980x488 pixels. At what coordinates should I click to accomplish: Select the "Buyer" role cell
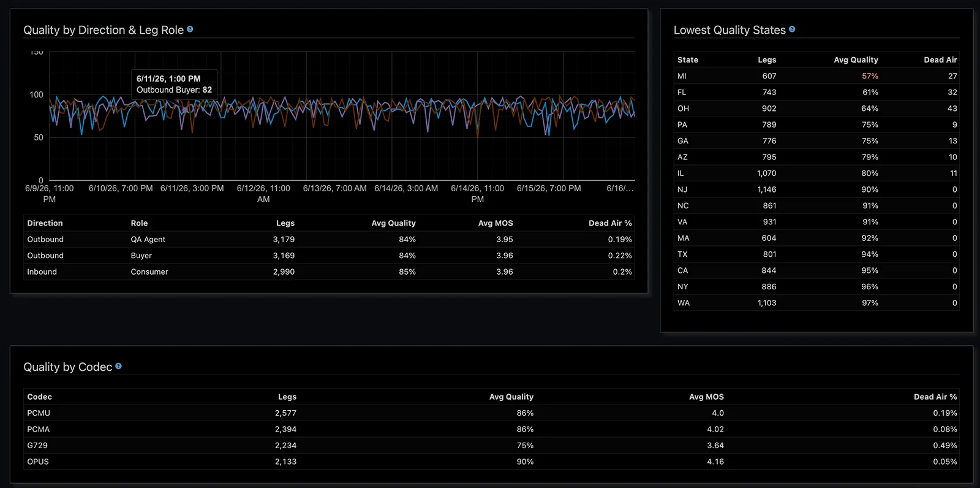click(141, 256)
